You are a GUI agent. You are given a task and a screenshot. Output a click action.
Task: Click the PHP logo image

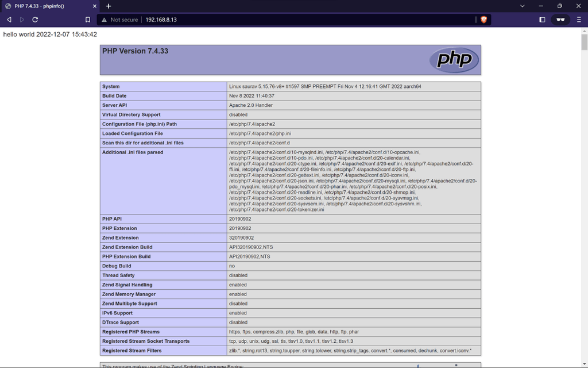(454, 60)
